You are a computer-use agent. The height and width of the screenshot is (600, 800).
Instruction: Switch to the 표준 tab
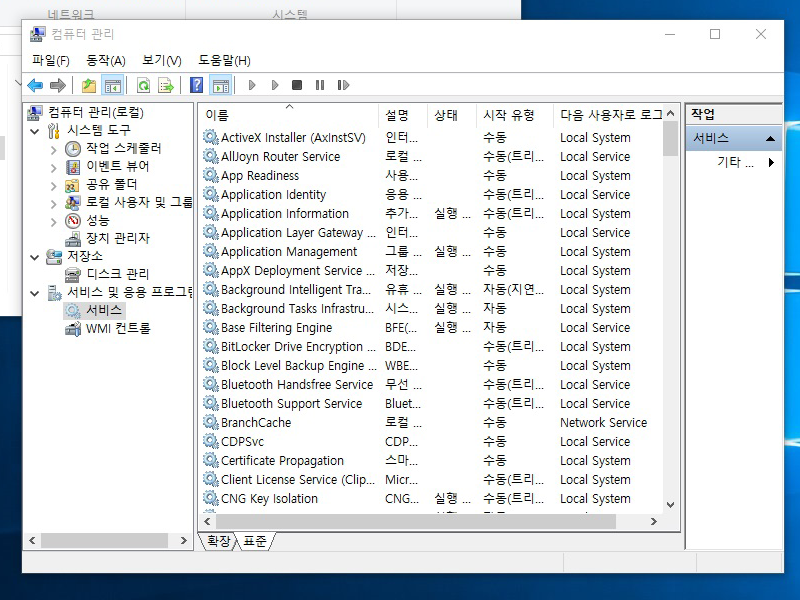pyautogui.click(x=255, y=540)
